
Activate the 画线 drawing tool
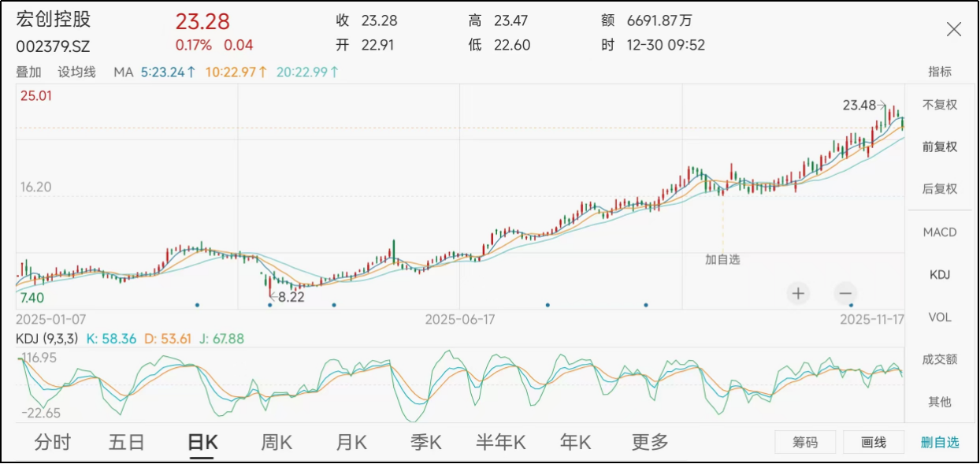[x=873, y=443]
